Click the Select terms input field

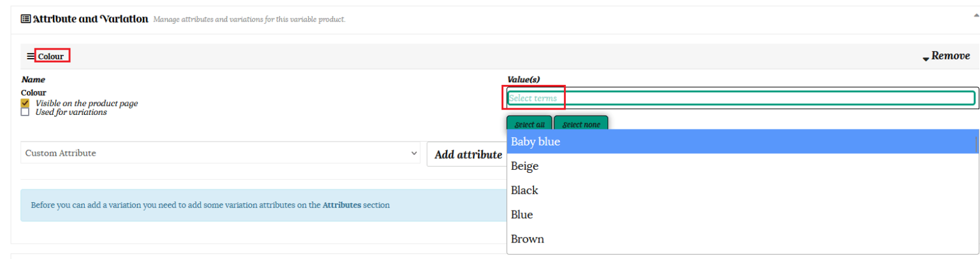(x=740, y=98)
